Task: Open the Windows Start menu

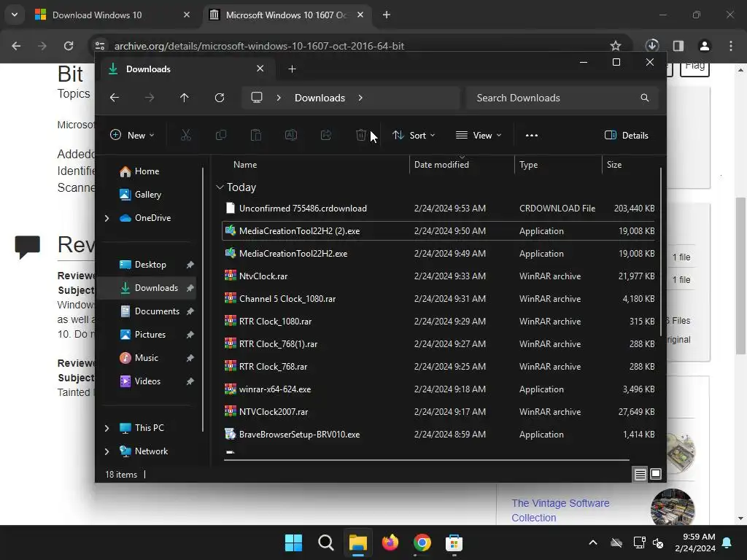Action: [x=293, y=542]
